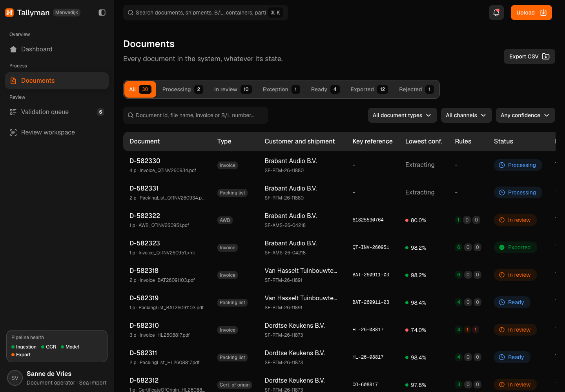
Task: Open document D-582311
Action: tap(143, 353)
